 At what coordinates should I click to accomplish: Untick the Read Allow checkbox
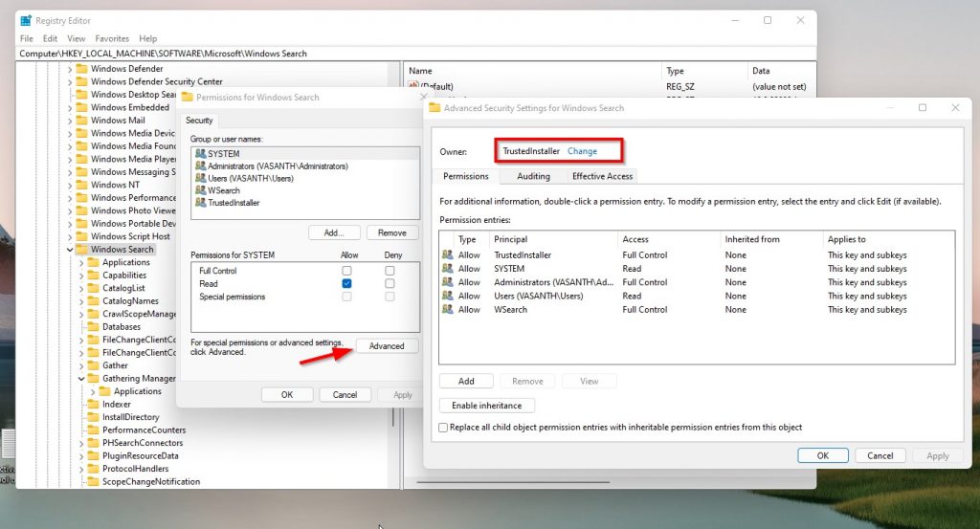346,283
